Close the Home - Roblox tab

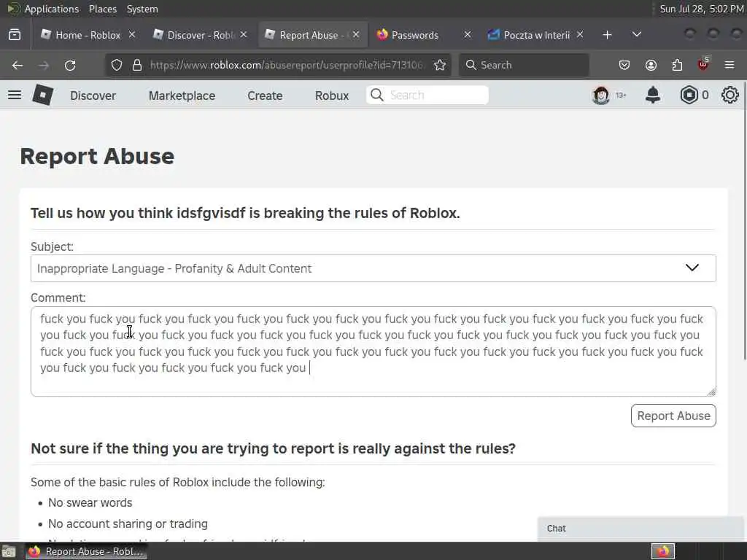point(132,35)
